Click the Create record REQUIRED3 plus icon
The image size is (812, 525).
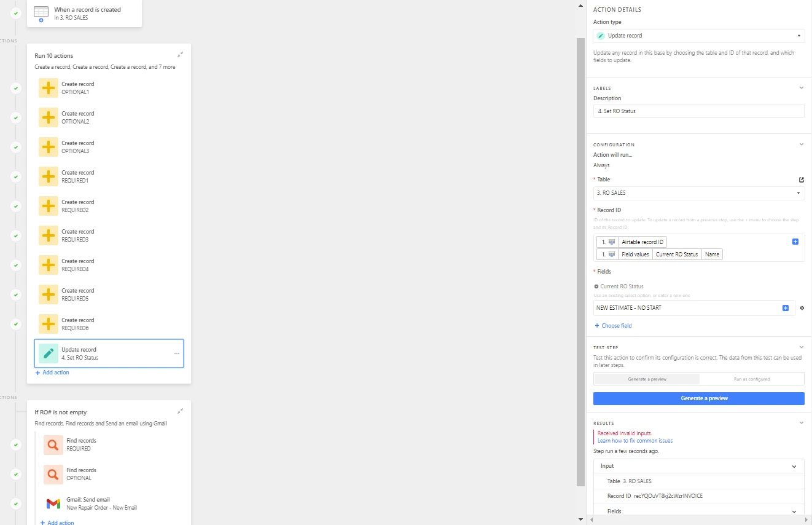[x=49, y=235]
